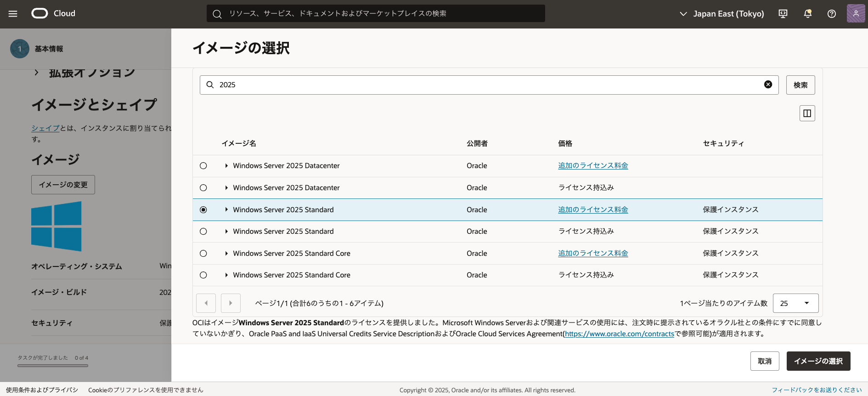Open the oracle.com/contracts link

pos(620,334)
